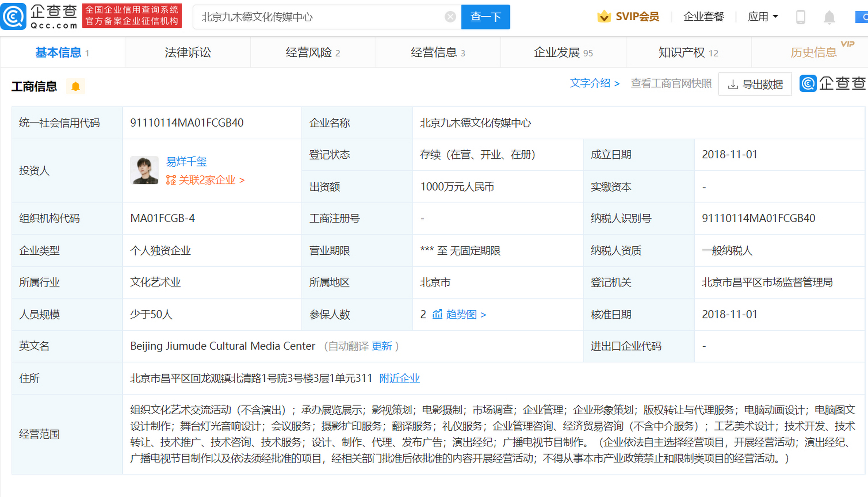
Task: Select the 成立日期 value 2018-11-01
Action: click(729, 154)
